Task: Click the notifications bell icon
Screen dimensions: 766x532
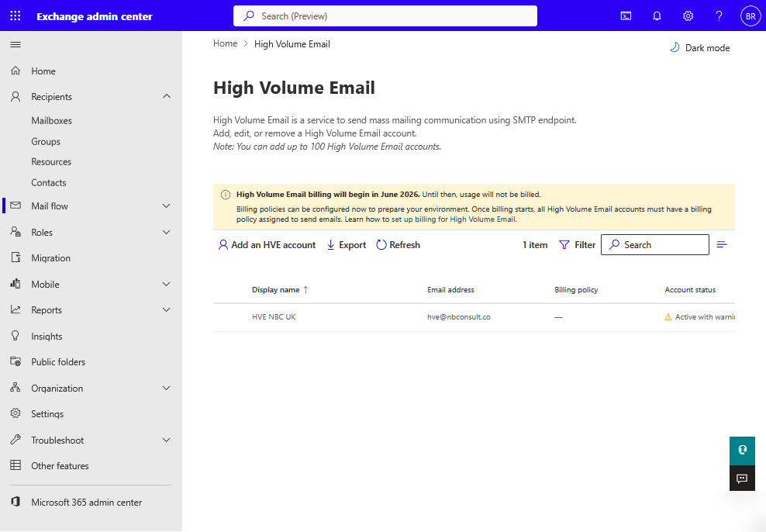Action: 657,16
